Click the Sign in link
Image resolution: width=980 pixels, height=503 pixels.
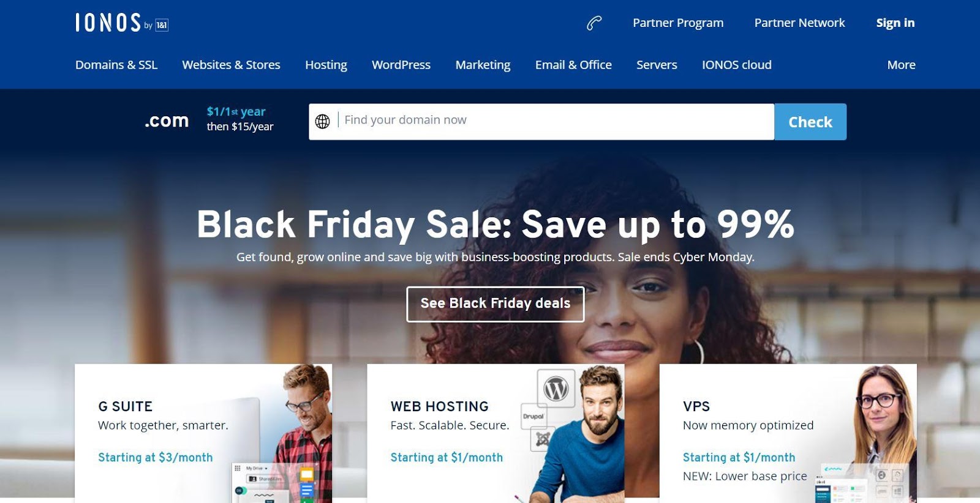click(895, 23)
